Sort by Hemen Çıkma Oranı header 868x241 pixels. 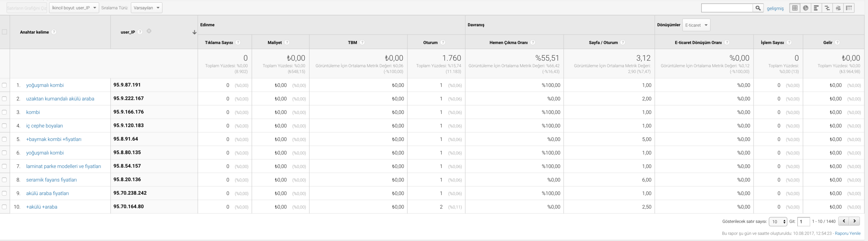click(509, 42)
